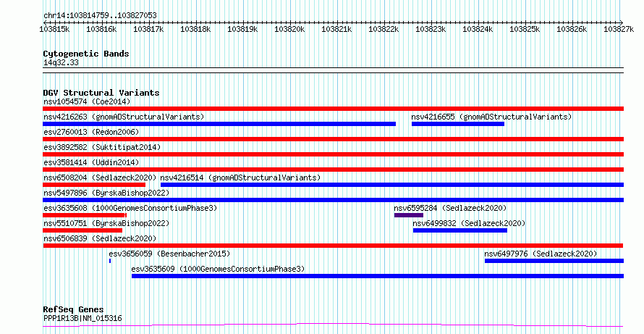The image size is (644, 334).
Task: Open variant nsv5510751 (ByrskaBishop2022) label
Action: [x=106, y=223]
